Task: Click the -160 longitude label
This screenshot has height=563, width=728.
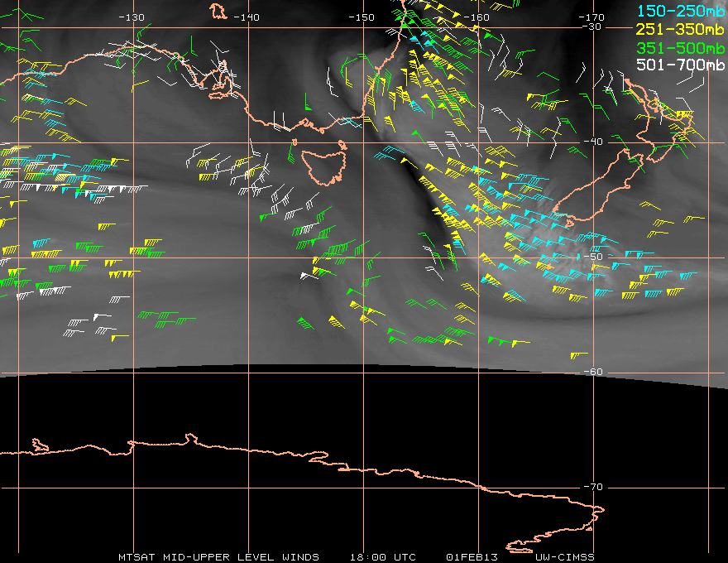Action: pos(477,17)
